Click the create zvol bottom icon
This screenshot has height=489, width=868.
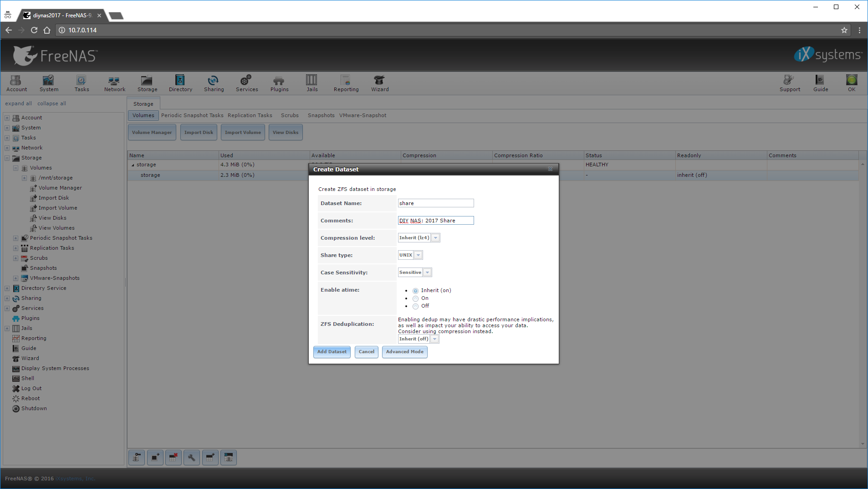(228, 458)
